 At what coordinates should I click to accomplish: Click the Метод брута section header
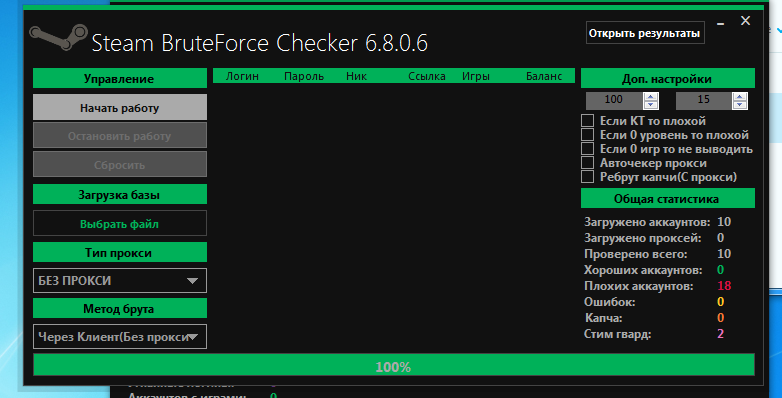point(120,308)
